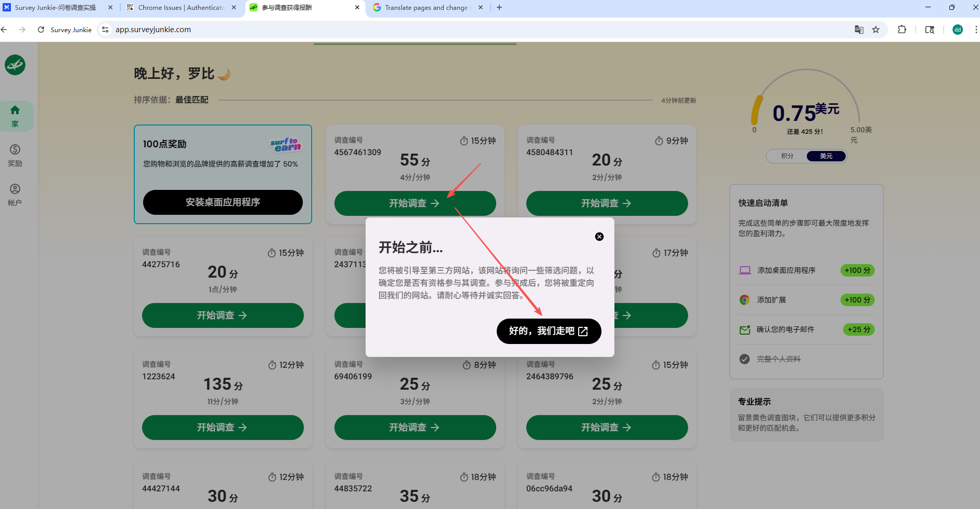The height and width of the screenshot is (509, 980).
Task: Open the 帐户 account sidebar icon
Action: [x=15, y=194]
